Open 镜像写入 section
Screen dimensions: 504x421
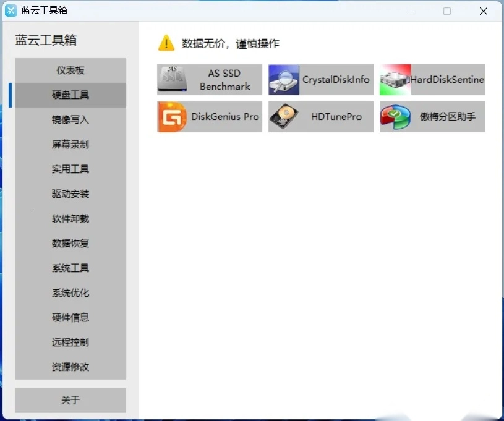[70, 119]
